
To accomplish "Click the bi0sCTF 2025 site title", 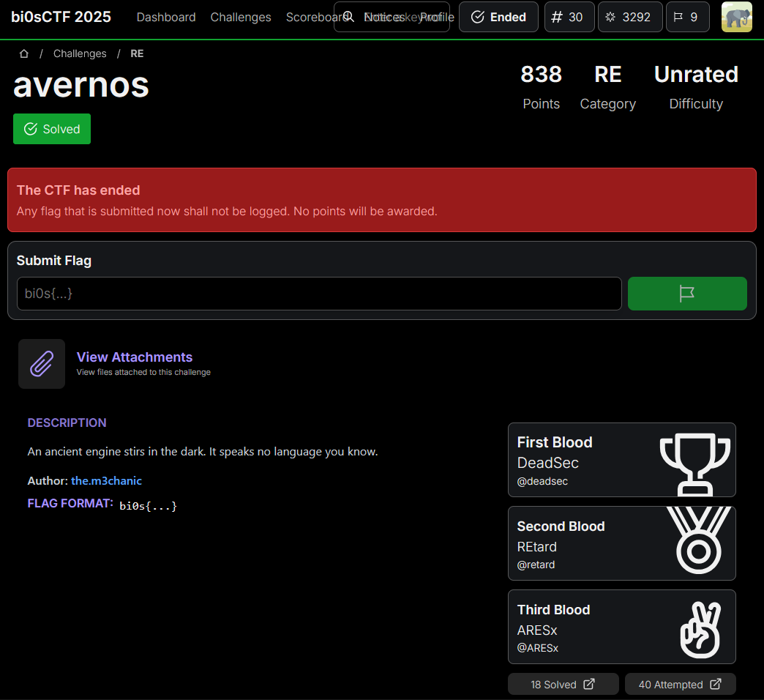I will (x=61, y=17).
